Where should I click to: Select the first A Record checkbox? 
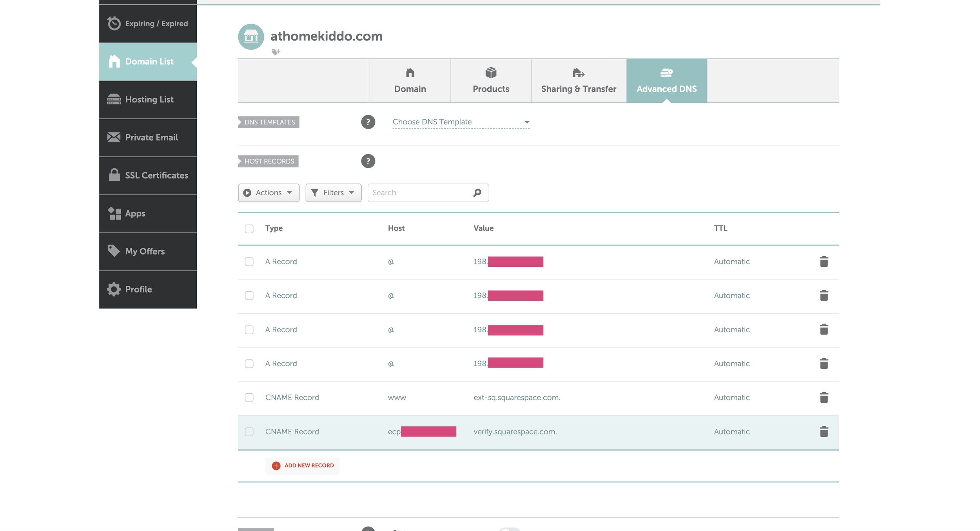(x=249, y=262)
